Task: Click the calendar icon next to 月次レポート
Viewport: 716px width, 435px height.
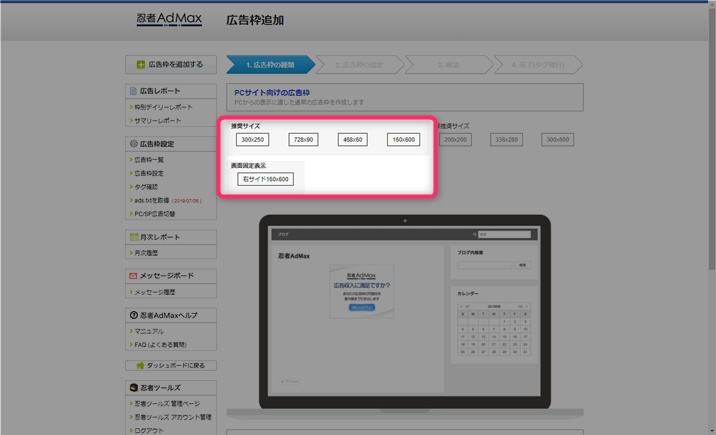Action: point(134,237)
